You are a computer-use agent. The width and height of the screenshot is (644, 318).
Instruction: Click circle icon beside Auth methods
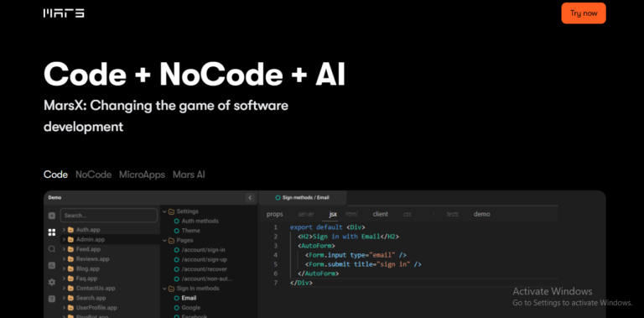click(x=177, y=221)
